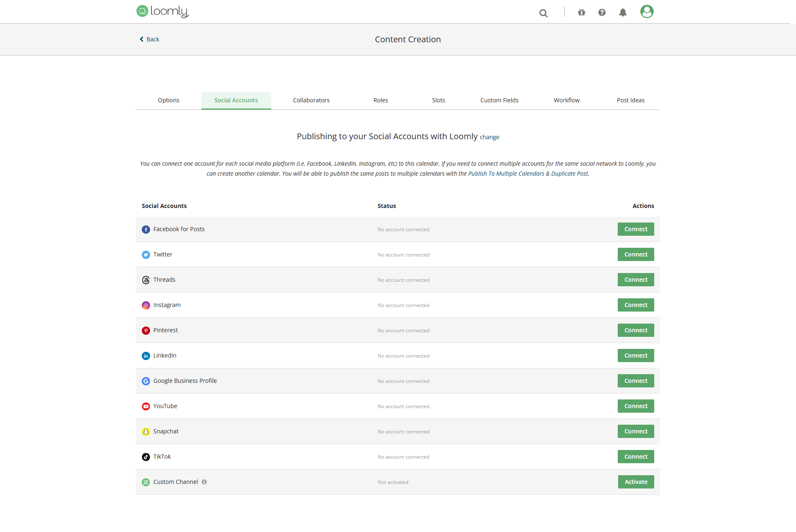Click the Threads icon
Image resolution: width=796 pixels, height=532 pixels.
[x=146, y=280]
